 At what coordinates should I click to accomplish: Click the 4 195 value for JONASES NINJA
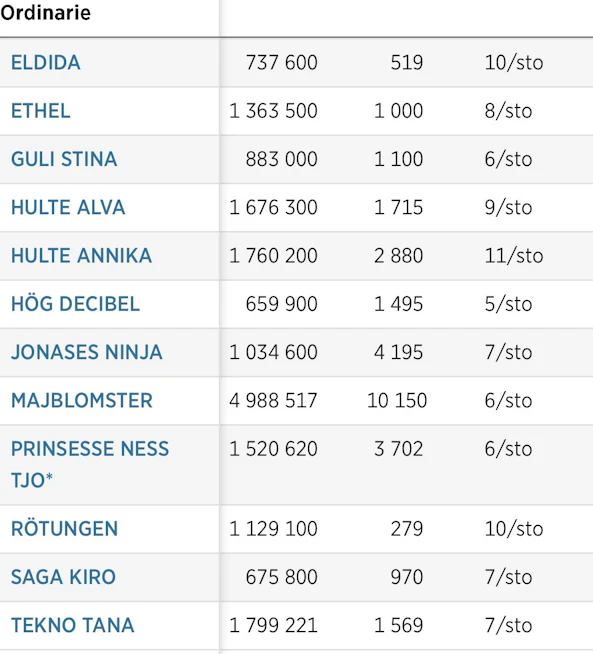click(398, 352)
